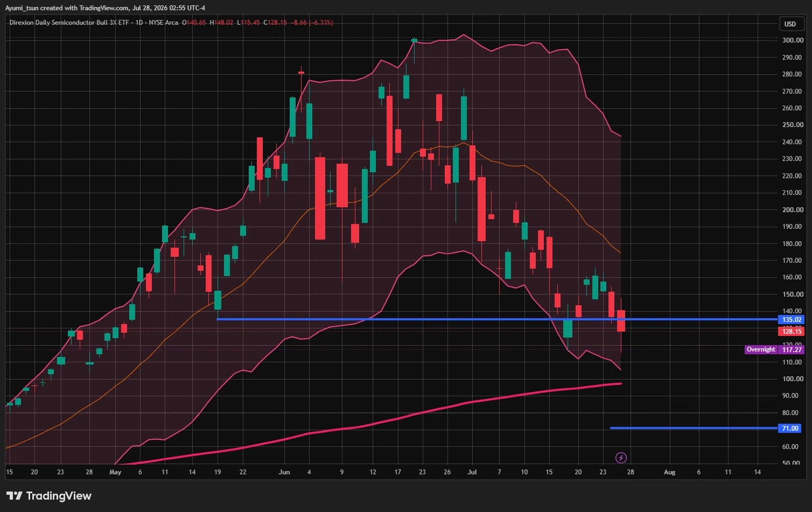Viewport: 812px width, 512px height.
Task: Click the open value O140.65
Action: [194, 23]
